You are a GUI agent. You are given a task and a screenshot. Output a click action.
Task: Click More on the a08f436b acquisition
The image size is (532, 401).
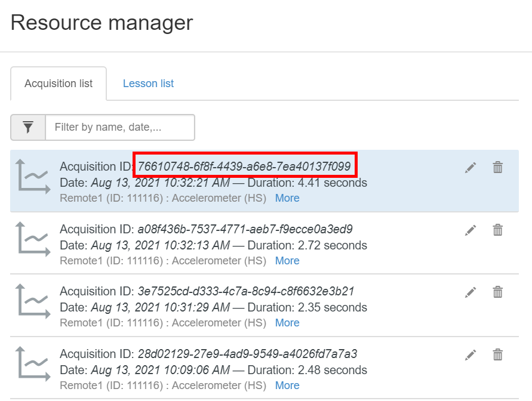click(287, 261)
